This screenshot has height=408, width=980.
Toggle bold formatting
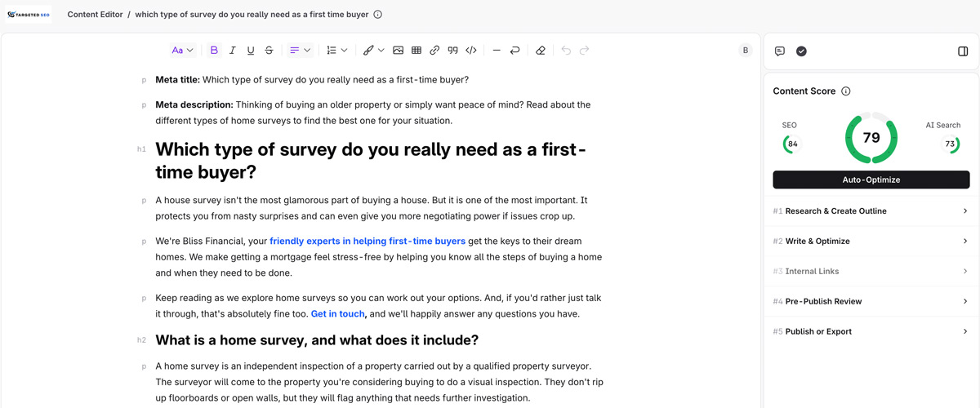214,51
